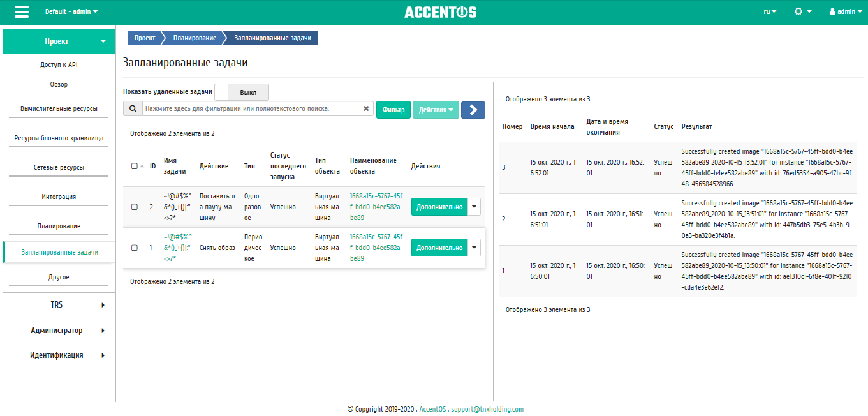Click the filter search input field
Viewport: 868px width, 416px height.
[252, 109]
